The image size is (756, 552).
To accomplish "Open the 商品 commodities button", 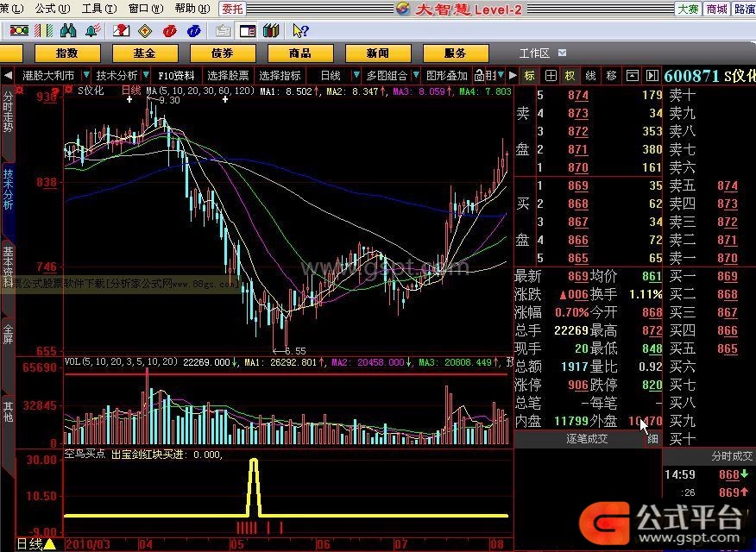I will [299, 53].
